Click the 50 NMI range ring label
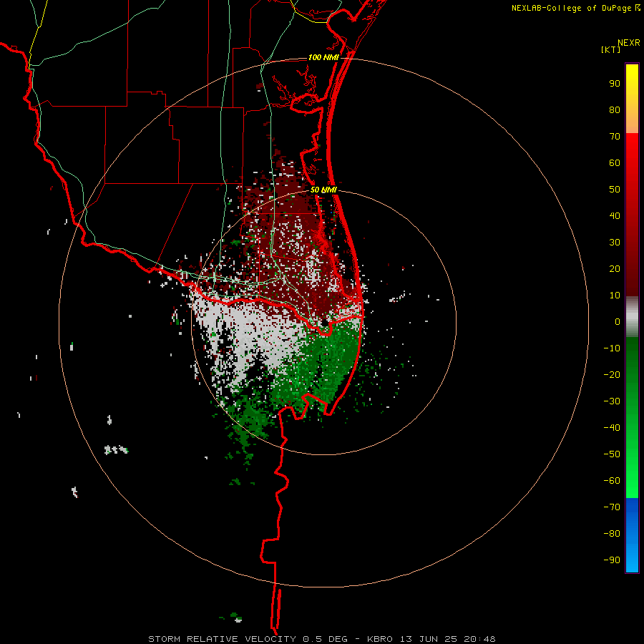The height and width of the screenshot is (644, 644). click(323, 190)
